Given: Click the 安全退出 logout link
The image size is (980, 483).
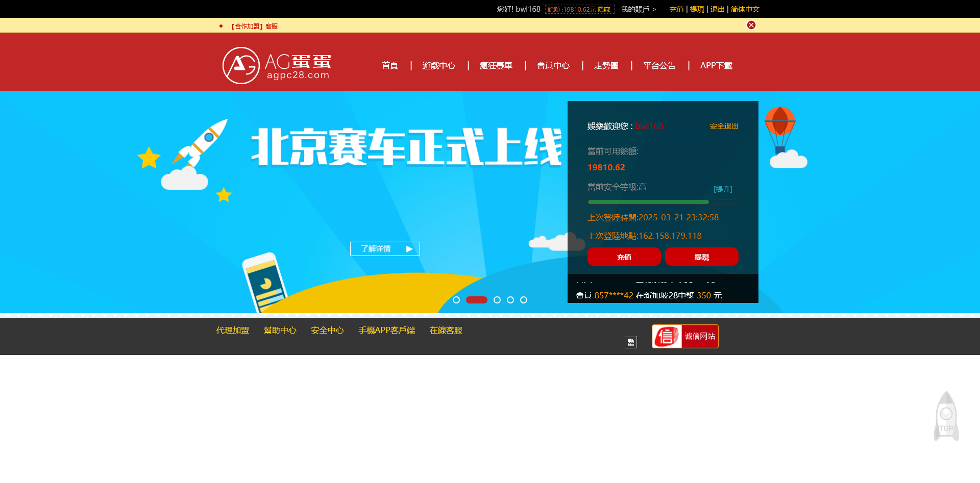Looking at the screenshot, I should click(x=723, y=126).
